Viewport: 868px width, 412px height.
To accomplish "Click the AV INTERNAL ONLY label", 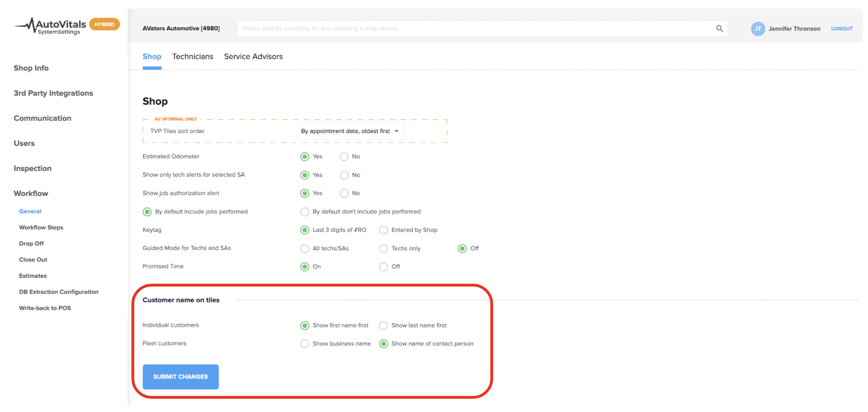I will (176, 119).
